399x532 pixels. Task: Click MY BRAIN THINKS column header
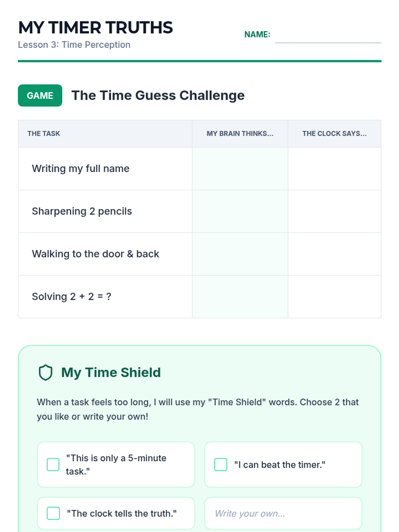(240, 134)
